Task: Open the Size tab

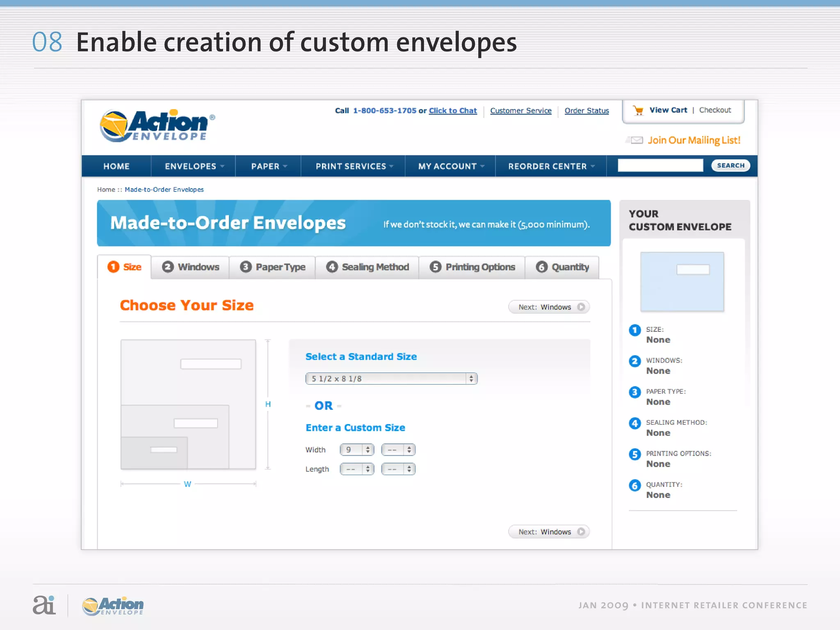Action: 124,267
